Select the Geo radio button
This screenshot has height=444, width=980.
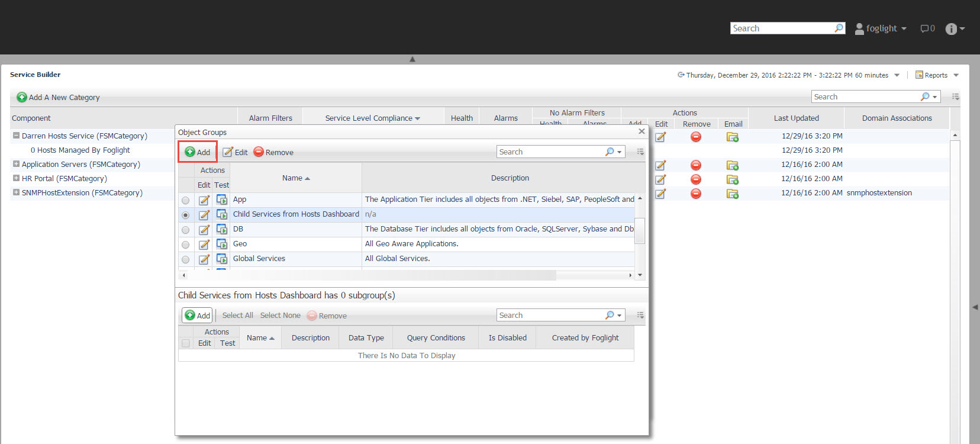click(x=186, y=244)
